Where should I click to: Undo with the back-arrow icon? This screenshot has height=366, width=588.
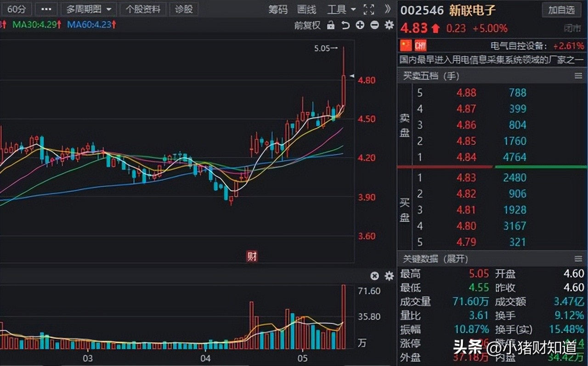coord(346,25)
